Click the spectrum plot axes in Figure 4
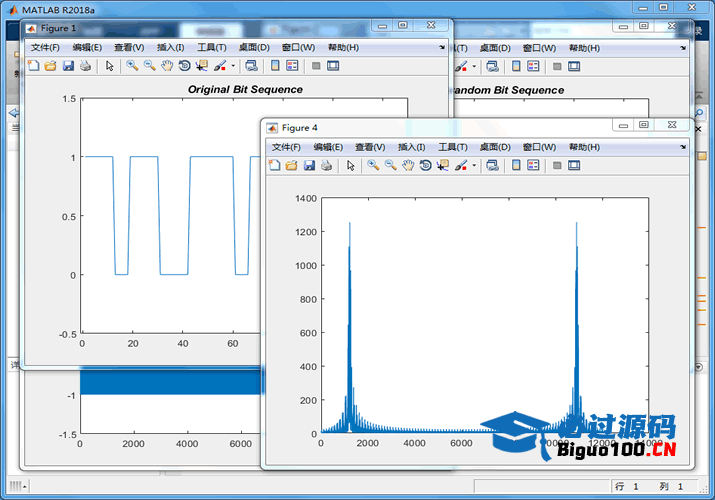 tap(485, 315)
